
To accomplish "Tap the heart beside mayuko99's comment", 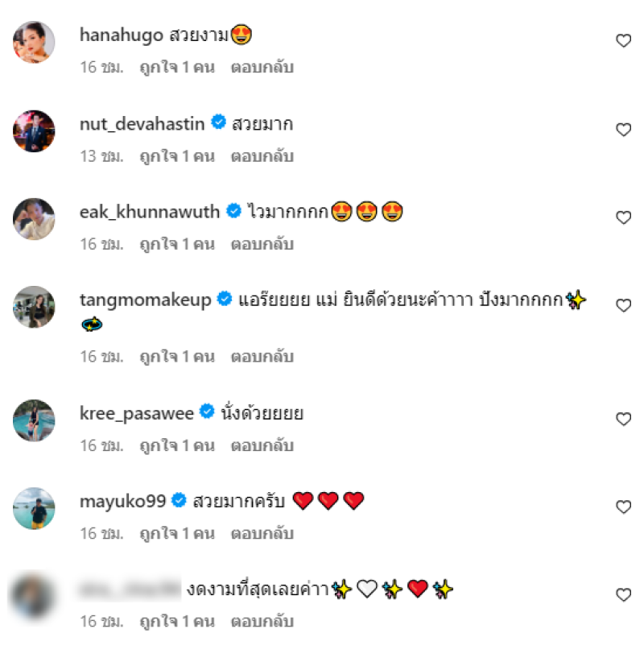I will tap(623, 507).
